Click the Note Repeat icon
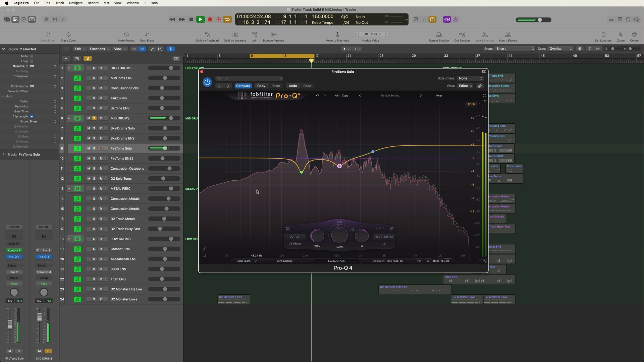This screenshot has height=362, width=644. click(x=126, y=35)
